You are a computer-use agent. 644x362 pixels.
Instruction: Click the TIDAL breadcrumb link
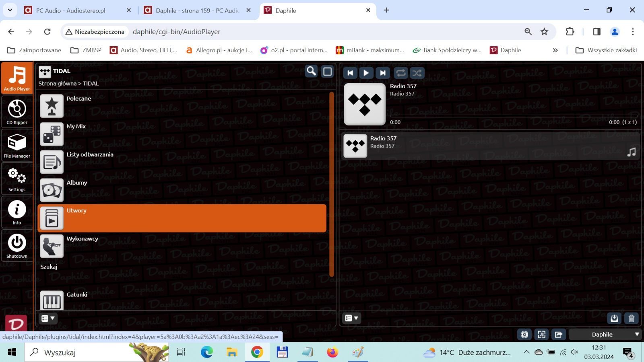pos(91,84)
